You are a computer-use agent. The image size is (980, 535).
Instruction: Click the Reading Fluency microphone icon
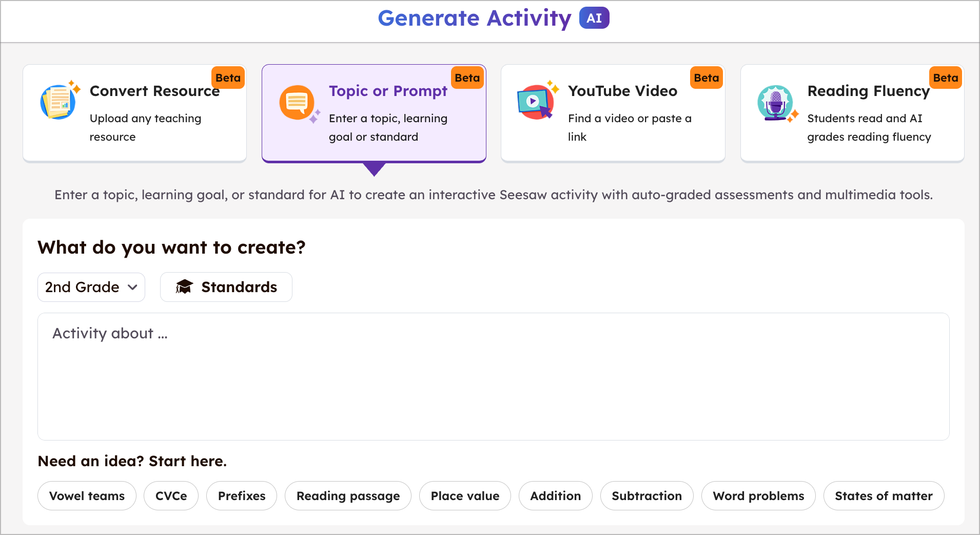(x=775, y=102)
